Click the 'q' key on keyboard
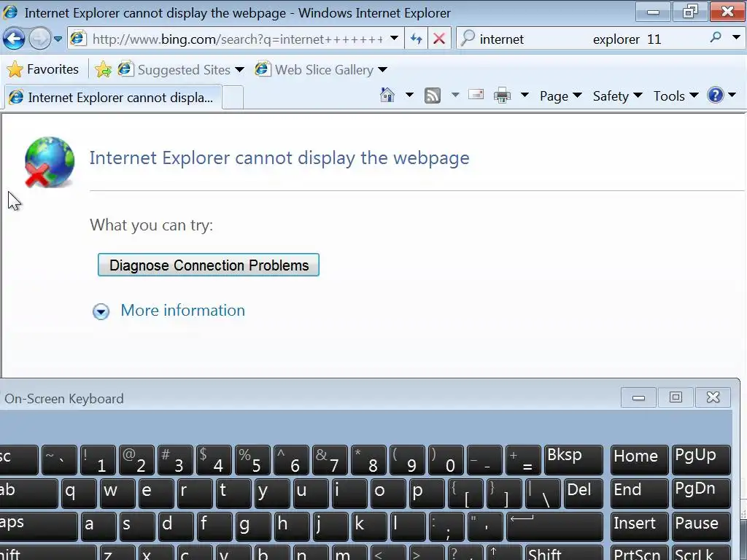747x560 pixels. coord(79,494)
